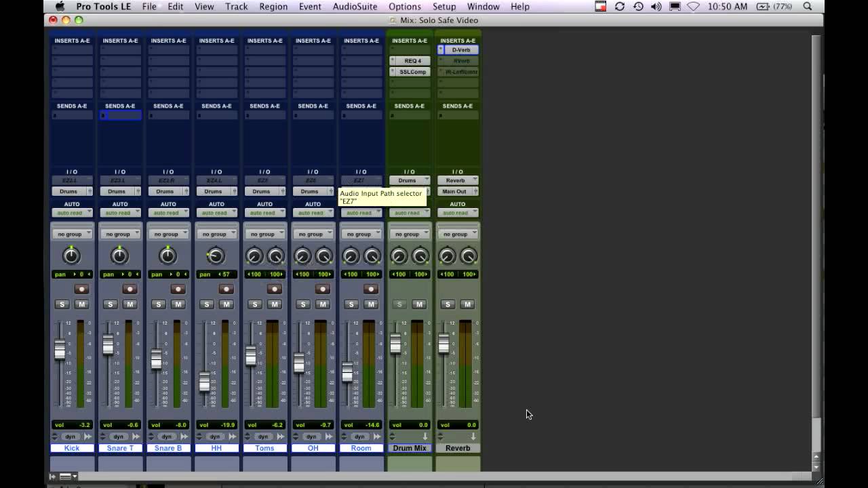Click the HH track volume fader

pyautogui.click(x=204, y=382)
